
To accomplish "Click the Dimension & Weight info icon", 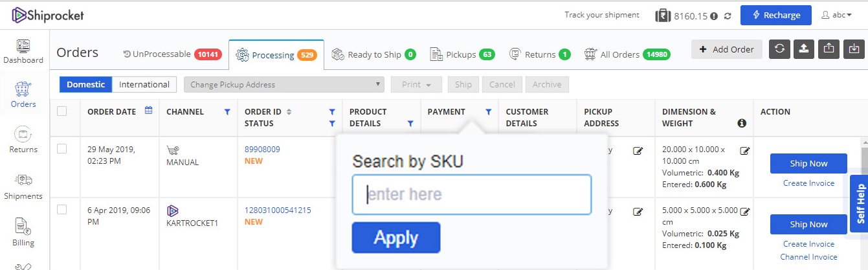I will 742,123.
